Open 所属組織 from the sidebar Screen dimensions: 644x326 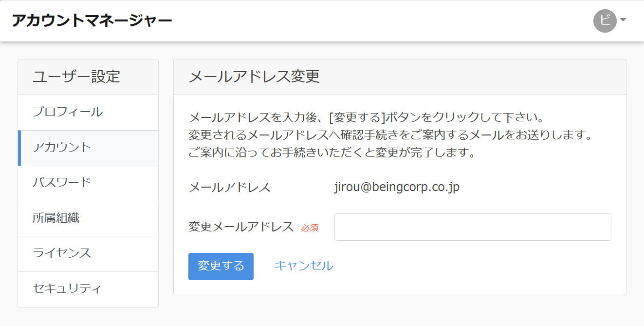(x=56, y=218)
